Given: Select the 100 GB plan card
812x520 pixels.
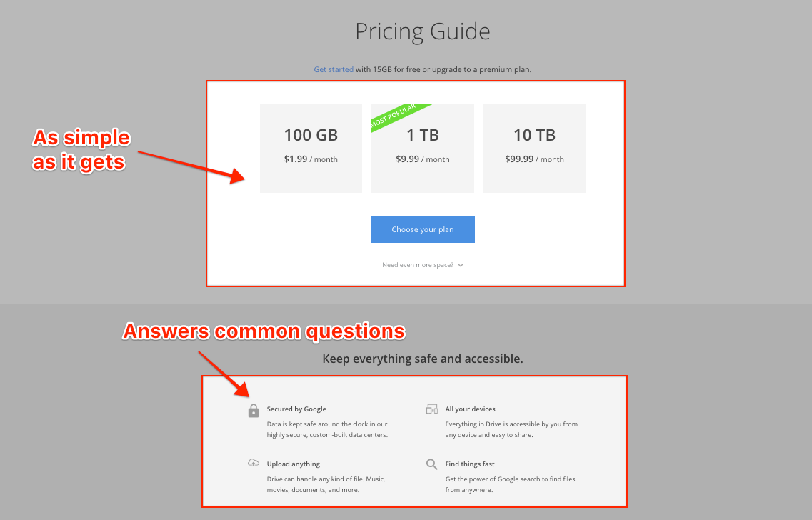Looking at the screenshot, I should [311, 149].
